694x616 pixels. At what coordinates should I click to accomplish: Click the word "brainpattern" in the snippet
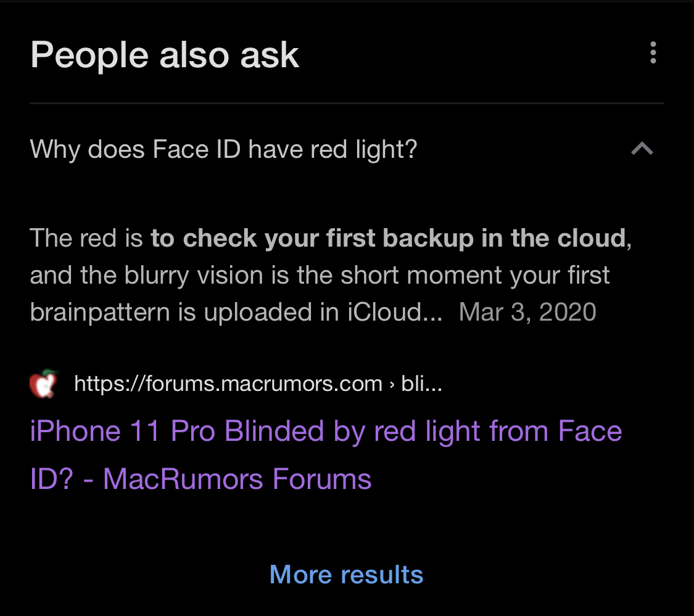tap(99, 312)
